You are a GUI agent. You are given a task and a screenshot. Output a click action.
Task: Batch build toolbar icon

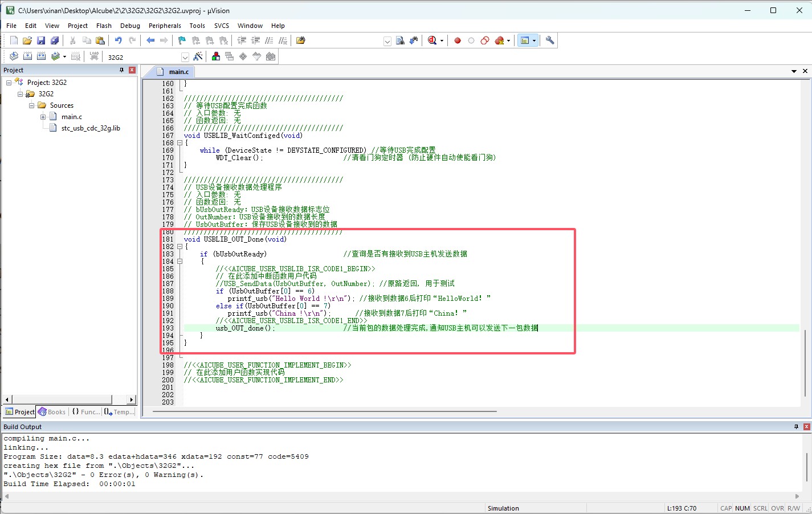(55, 56)
